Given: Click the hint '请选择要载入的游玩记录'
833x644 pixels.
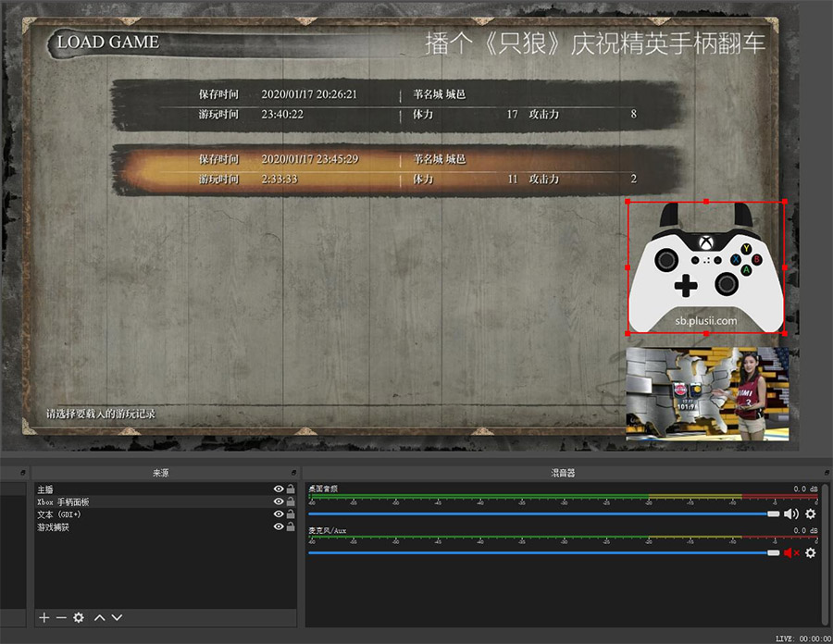Looking at the screenshot, I should 100,414.
